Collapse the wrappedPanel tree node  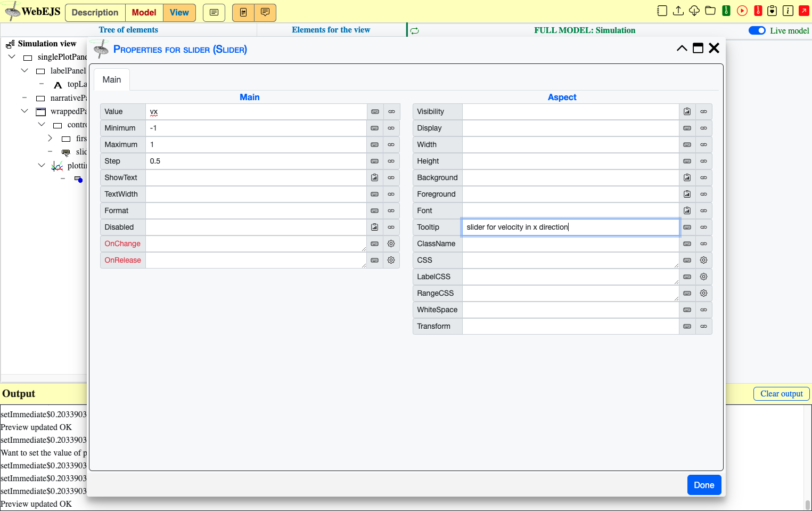click(x=24, y=111)
